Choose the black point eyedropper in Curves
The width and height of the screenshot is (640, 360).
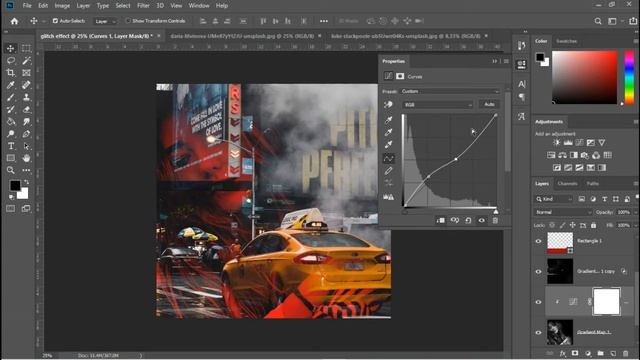(388, 120)
